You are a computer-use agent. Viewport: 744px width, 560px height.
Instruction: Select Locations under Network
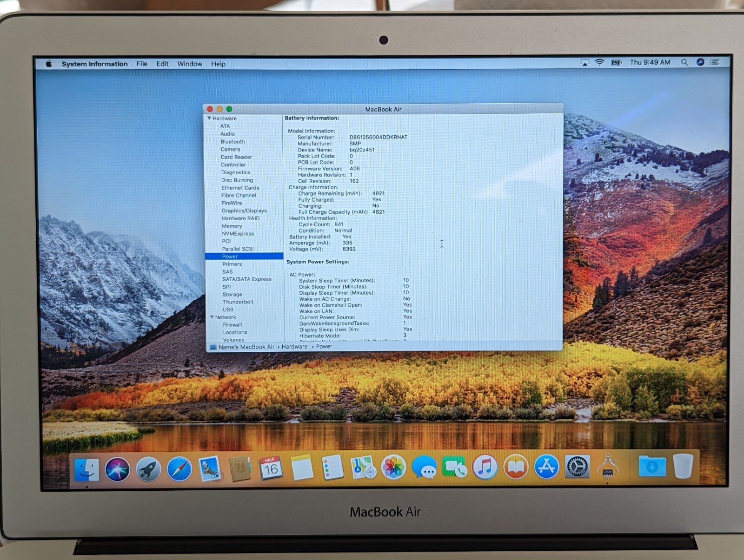(235, 332)
